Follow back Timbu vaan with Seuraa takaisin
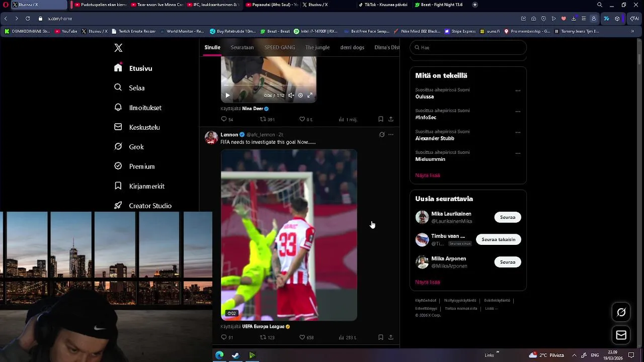The height and width of the screenshot is (362, 644). (499, 239)
